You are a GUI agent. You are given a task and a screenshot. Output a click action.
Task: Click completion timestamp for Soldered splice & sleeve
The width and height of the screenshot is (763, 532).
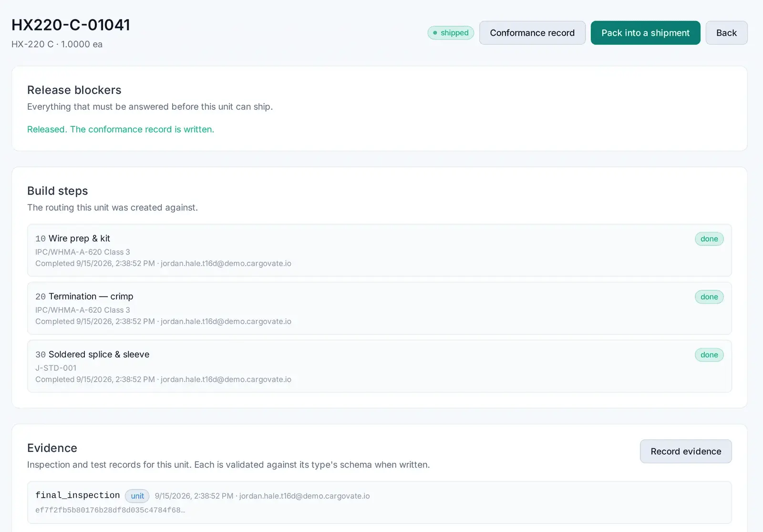coord(163,380)
